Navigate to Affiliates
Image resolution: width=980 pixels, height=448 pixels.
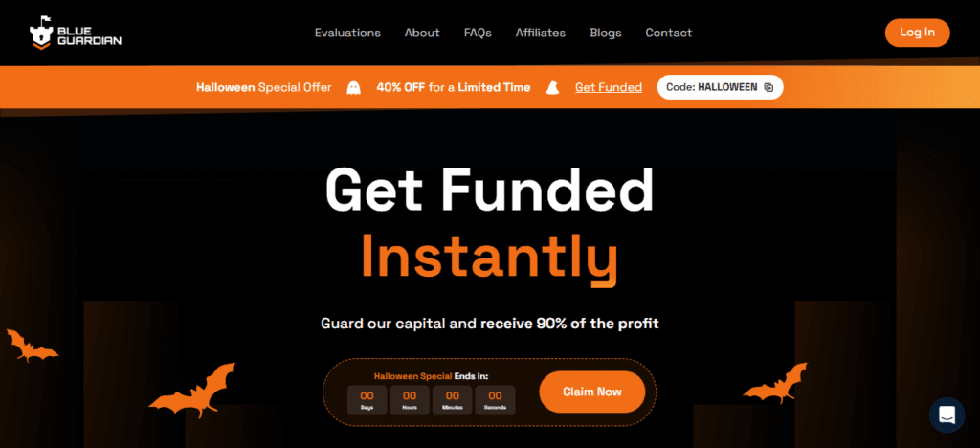pyautogui.click(x=541, y=34)
